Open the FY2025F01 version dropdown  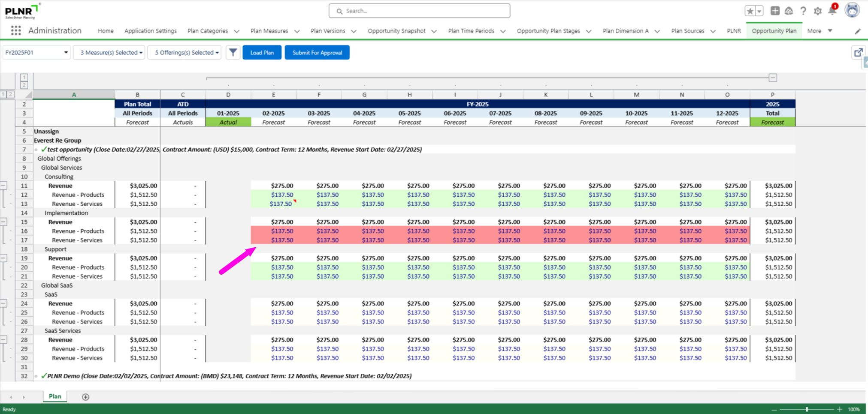(x=36, y=52)
